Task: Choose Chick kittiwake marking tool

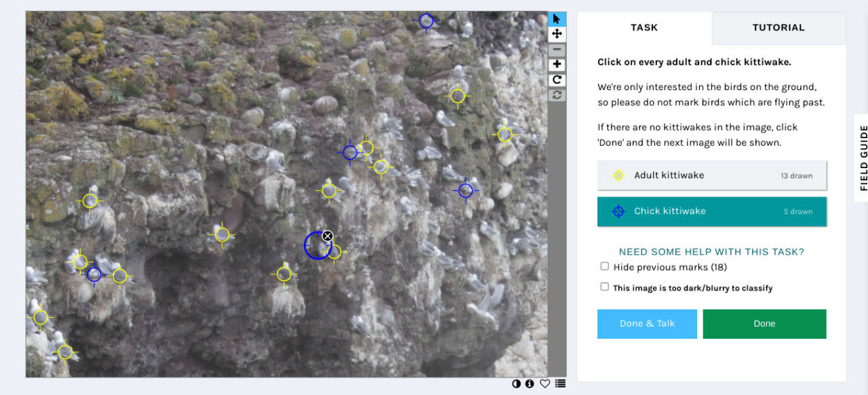Action: coord(712,211)
